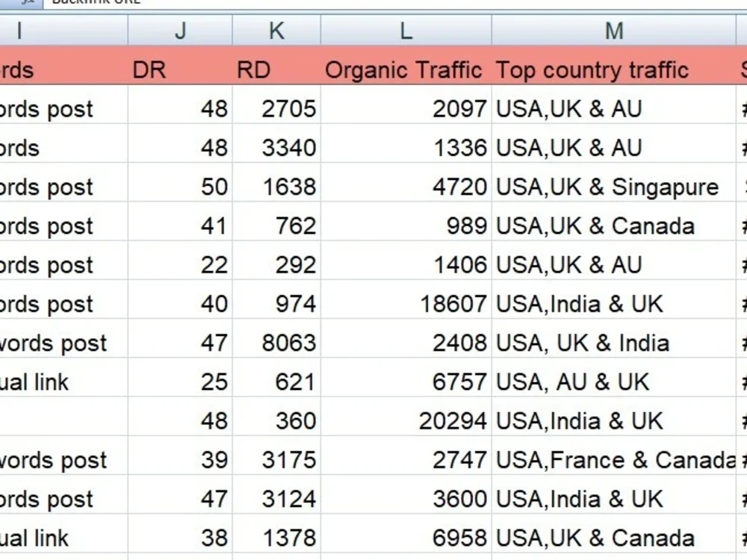Click the USA,France & Canada cell

(613, 457)
